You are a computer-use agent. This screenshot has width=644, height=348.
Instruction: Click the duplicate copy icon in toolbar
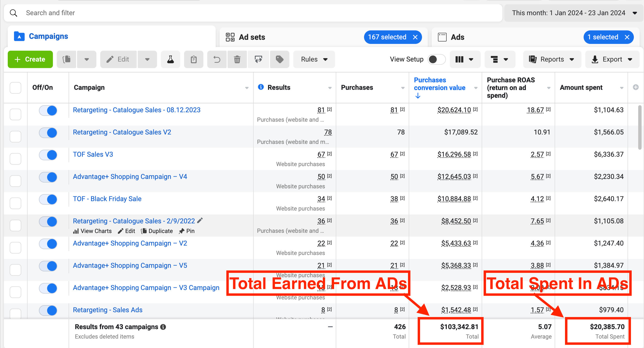click(x=66, y=59)
